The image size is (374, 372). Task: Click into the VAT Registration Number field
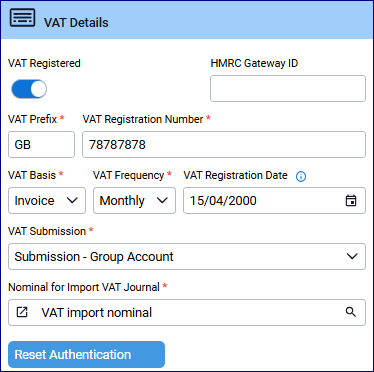click(x=224, y=144)
